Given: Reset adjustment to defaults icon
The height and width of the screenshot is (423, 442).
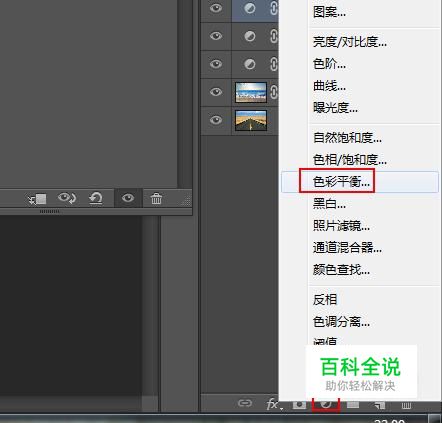Looking at the screenshot, I should 96,198.
